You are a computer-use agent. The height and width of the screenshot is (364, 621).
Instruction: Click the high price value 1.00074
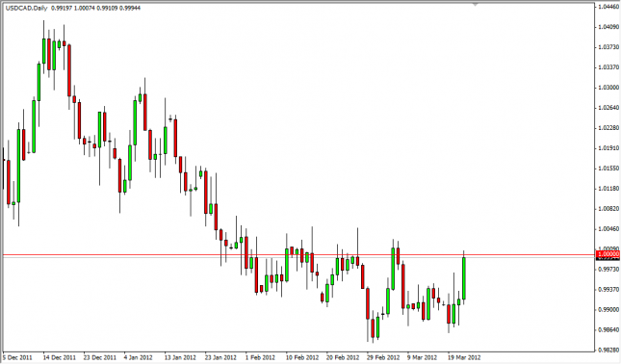tap(84, 8)
